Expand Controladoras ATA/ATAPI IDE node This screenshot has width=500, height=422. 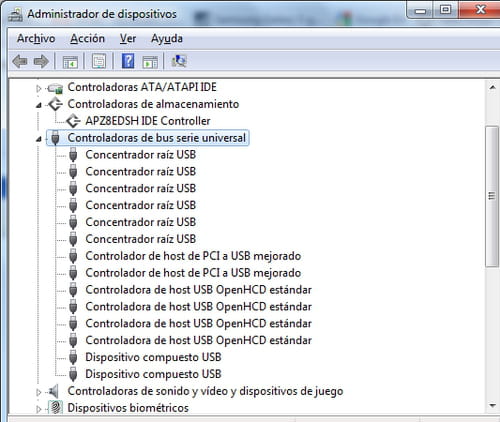39,88
